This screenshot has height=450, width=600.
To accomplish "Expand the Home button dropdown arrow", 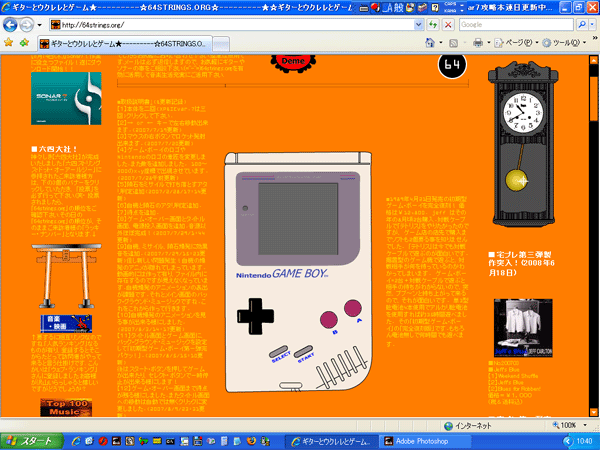I will point(441,42).
